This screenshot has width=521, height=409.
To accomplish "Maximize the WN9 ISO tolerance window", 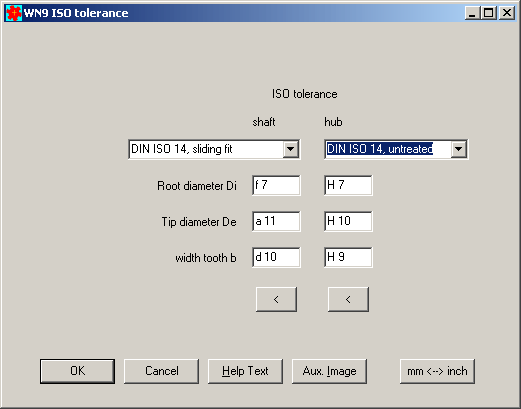I will (489, 13).
